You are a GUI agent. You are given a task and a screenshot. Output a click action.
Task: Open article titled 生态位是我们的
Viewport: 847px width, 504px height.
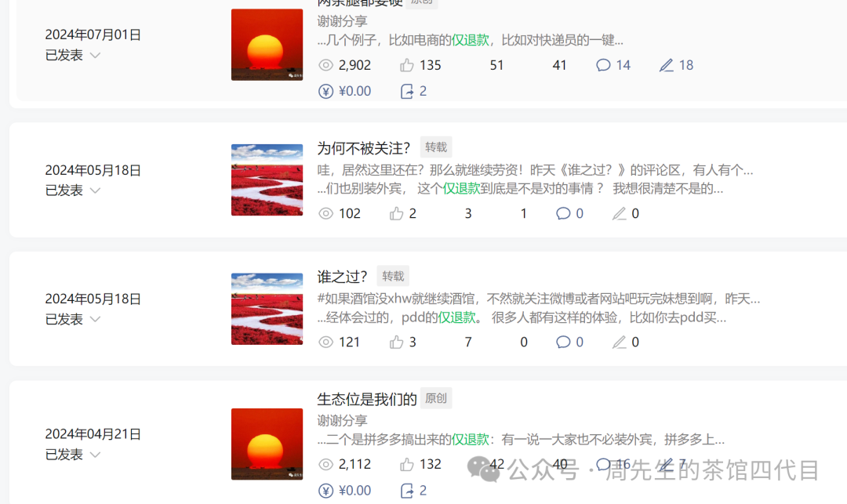click(x=367, y=399)
